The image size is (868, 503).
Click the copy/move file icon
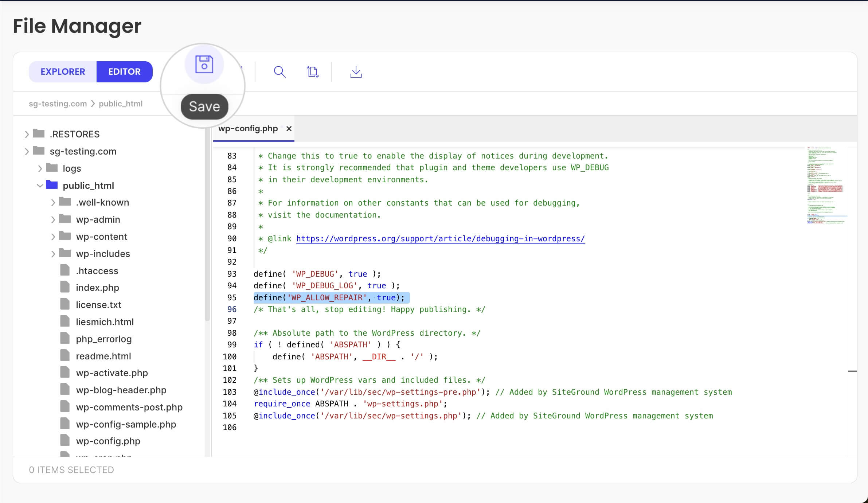click(x=313, y=71)
